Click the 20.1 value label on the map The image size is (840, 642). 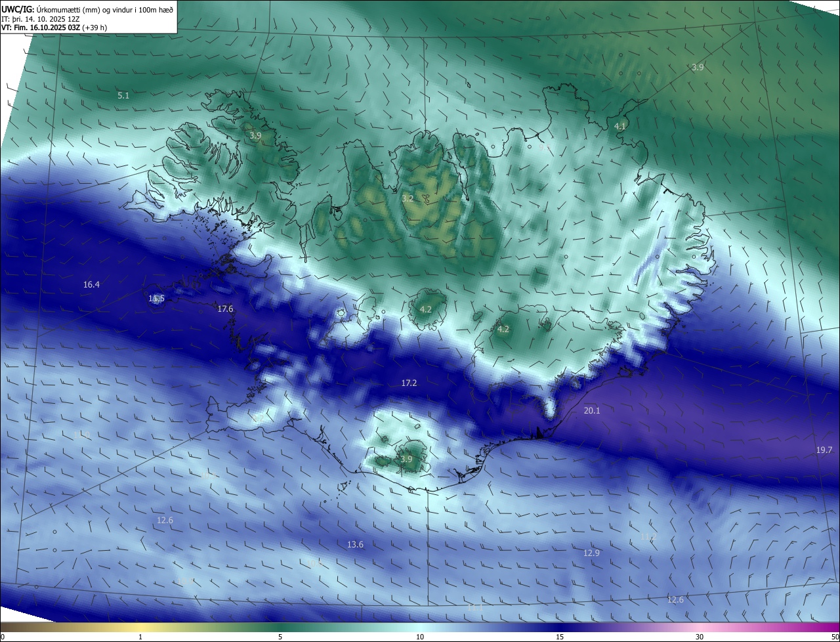click(x=592, y=410)
